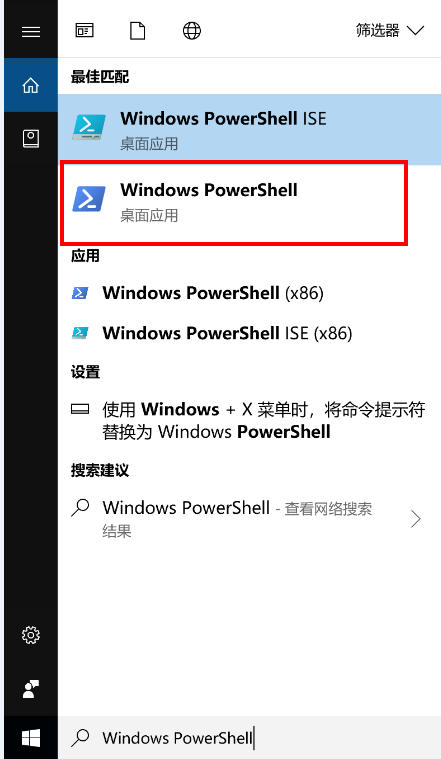Image resolution: width=441 pixels, height=759 pixels.
Task: Click the Windows Start logo button
Action: (31, 738)
